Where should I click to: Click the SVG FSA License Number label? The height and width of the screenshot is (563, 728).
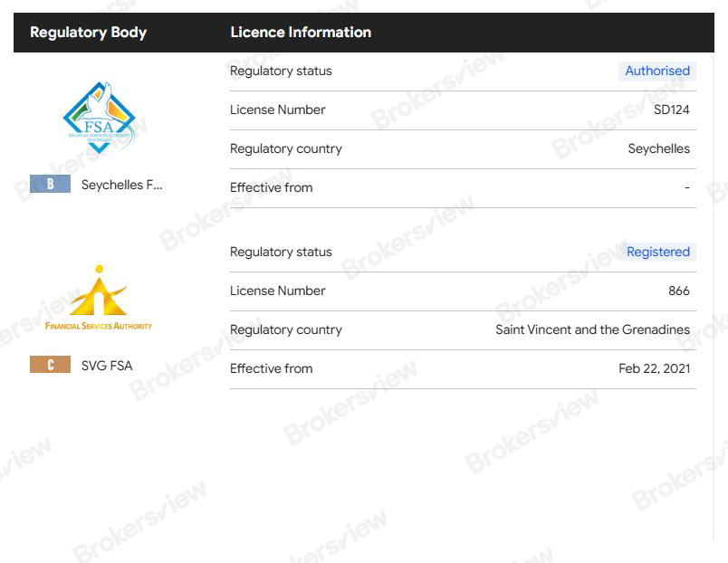(277, 291)
